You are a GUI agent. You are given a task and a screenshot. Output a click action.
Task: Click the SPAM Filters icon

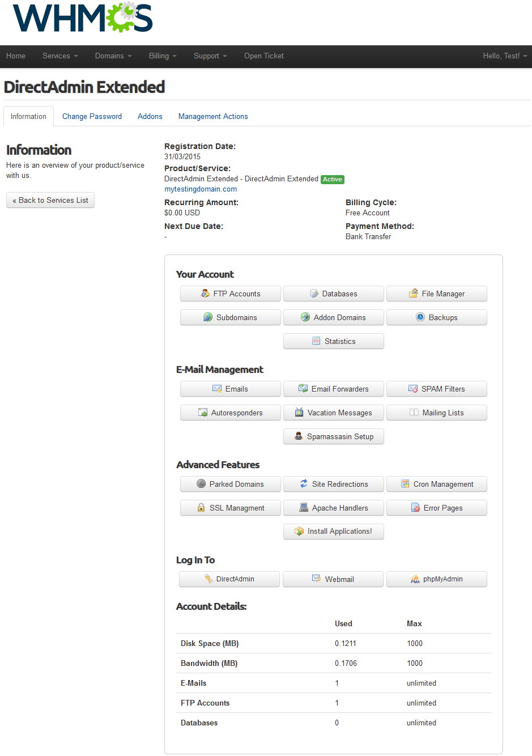(x=413, y=389)
